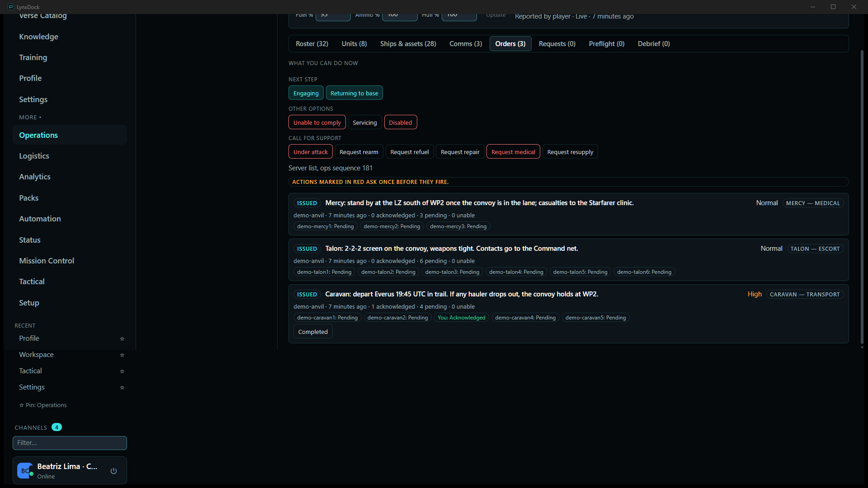Pin Profile with its star icon
This screenshot has height=488, width=868.
[122, 339]
